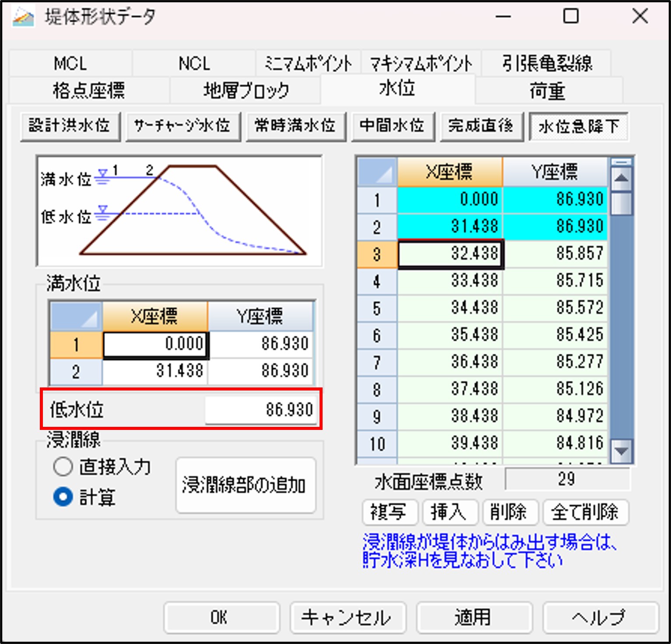This screenshot has height=644, width=671.
Task: Select 計算 radio button
Action: 63,497
